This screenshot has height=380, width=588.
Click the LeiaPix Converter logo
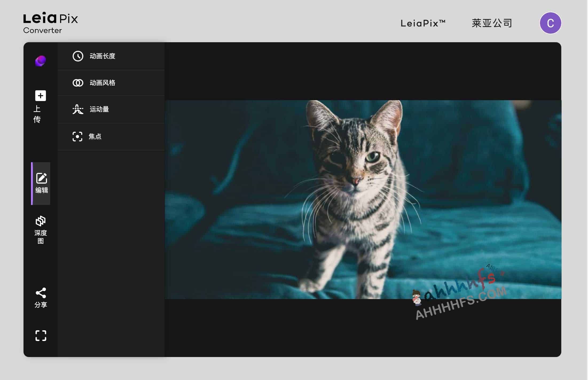click(50, 23)
